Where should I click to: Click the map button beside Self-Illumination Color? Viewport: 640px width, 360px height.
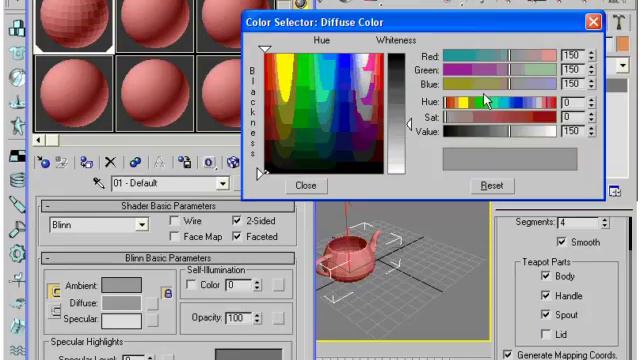(x=278, y=285)
